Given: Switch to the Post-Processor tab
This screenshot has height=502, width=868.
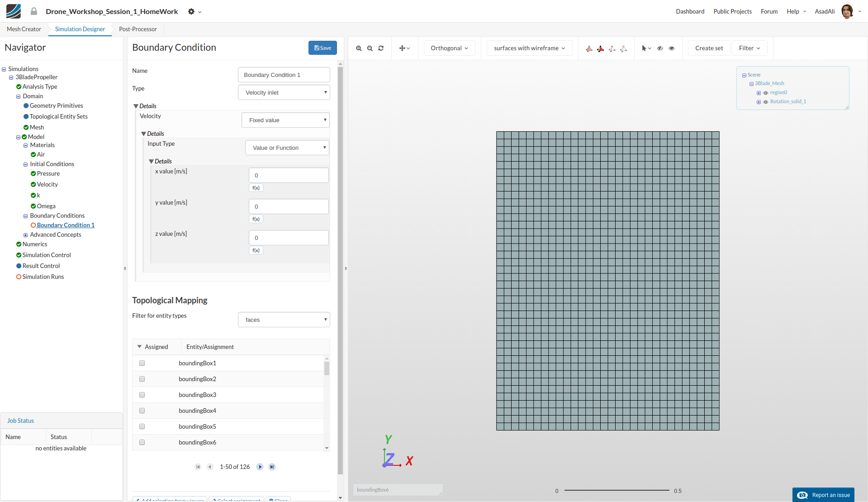Looking at the screenshot, I should click(138, 29).
